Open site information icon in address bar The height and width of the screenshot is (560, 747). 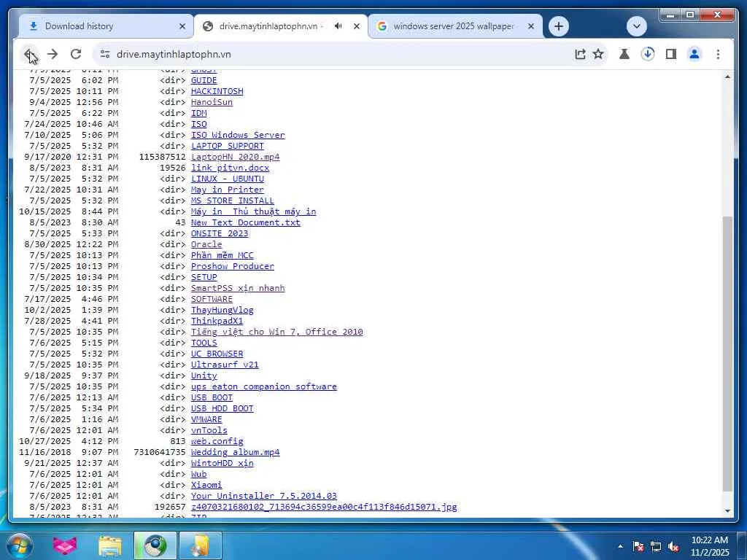click(x=105, y=54)
